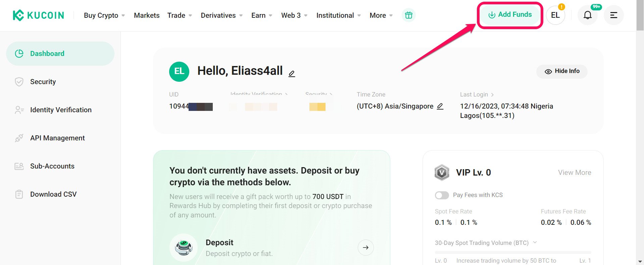Image resolution: width=644 pixels, height=265 pixels.
Task: Click the VIP level badge icon
Action: click(442, 173)
